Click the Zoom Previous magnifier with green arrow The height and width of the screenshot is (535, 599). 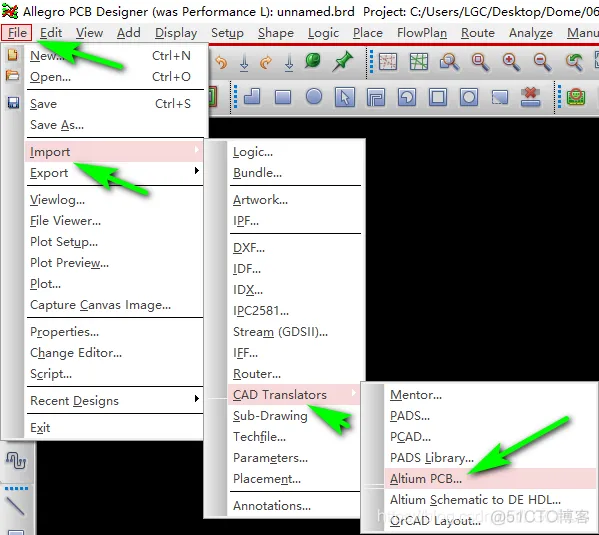click(x=574, y=62)
